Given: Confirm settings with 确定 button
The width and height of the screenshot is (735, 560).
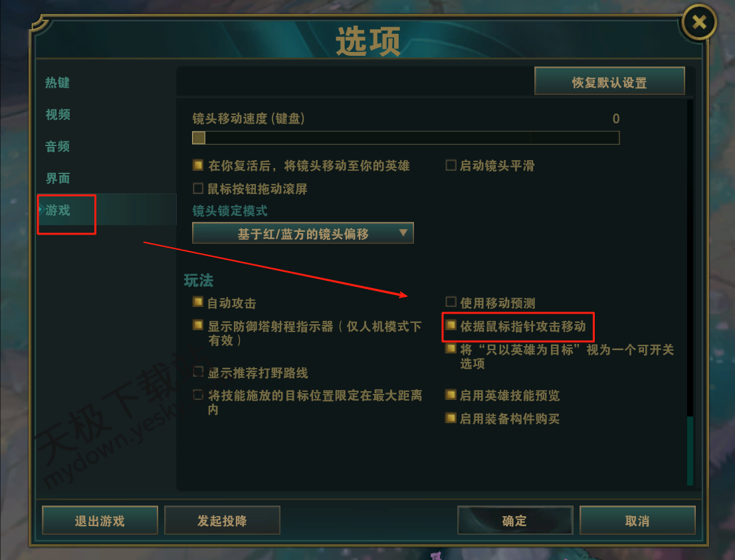Looking at the screenshot, I should pos(515,520).
